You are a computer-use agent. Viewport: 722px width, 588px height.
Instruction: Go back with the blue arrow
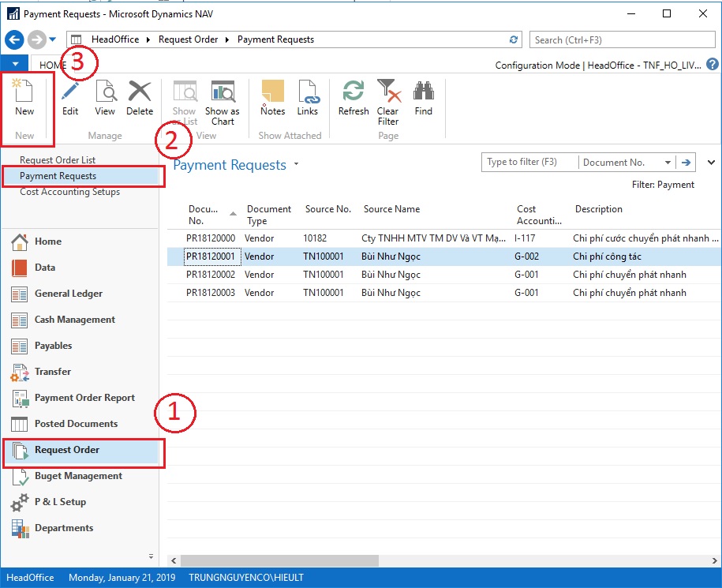14,39
